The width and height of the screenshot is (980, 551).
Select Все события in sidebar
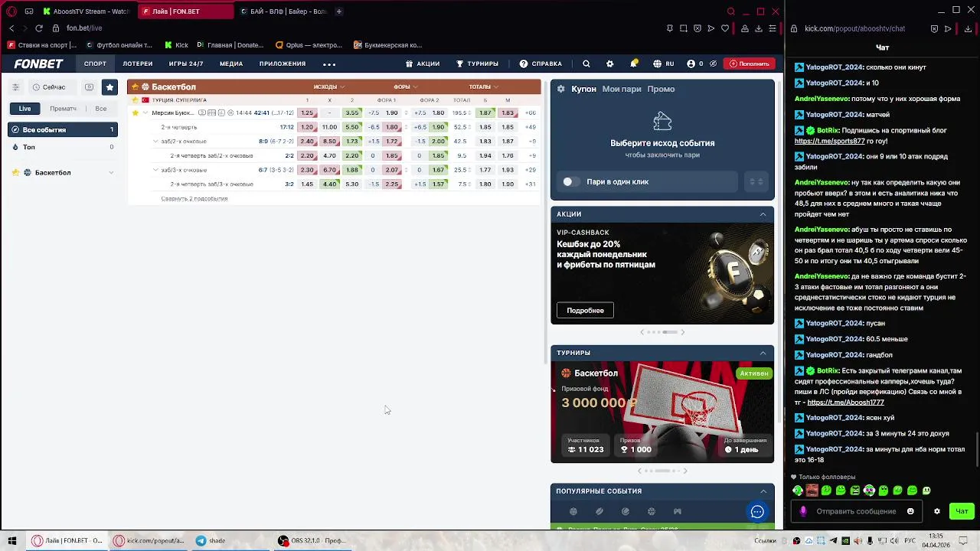coord(63,129)
